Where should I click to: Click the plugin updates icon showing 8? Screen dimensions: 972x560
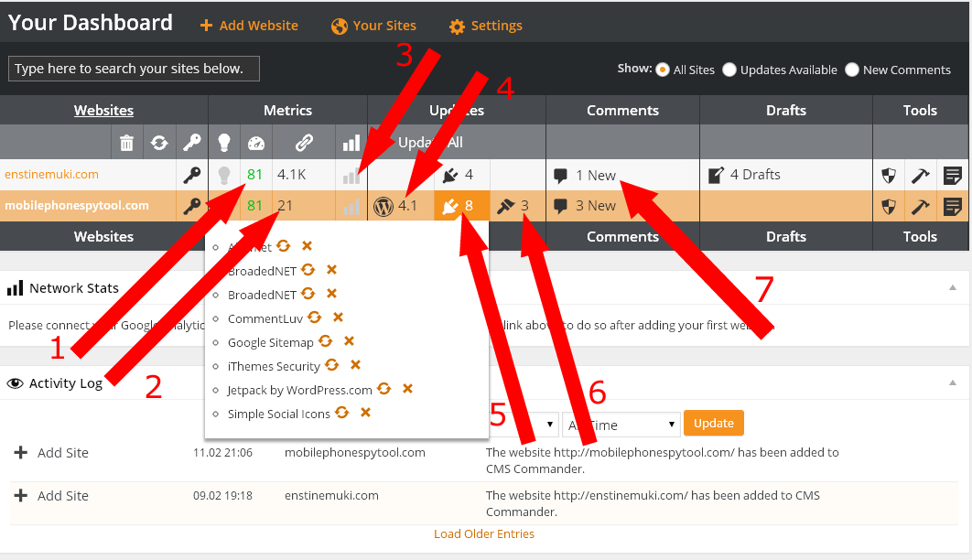point(450,206)
